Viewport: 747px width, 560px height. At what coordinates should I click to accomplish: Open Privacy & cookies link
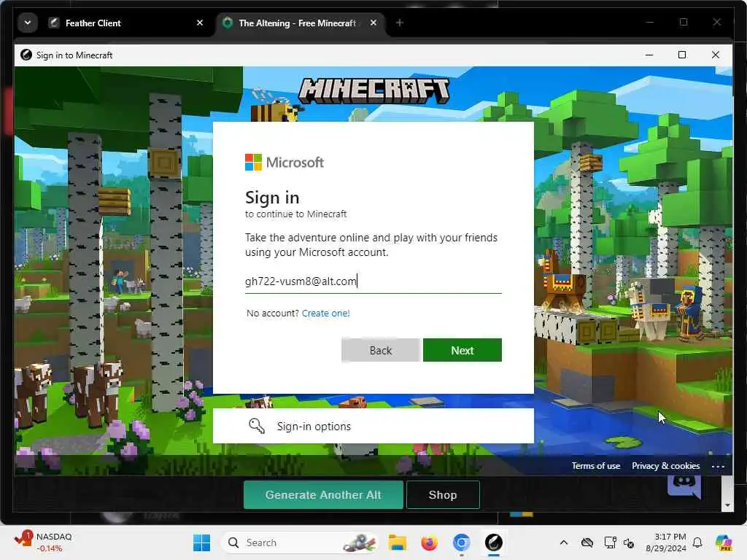(x=665, y=466)
